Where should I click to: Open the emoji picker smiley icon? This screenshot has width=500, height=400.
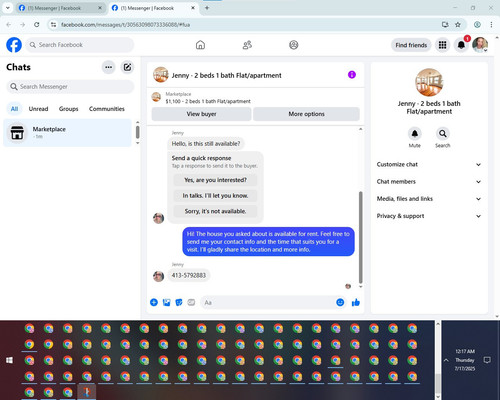click(340, 302)
